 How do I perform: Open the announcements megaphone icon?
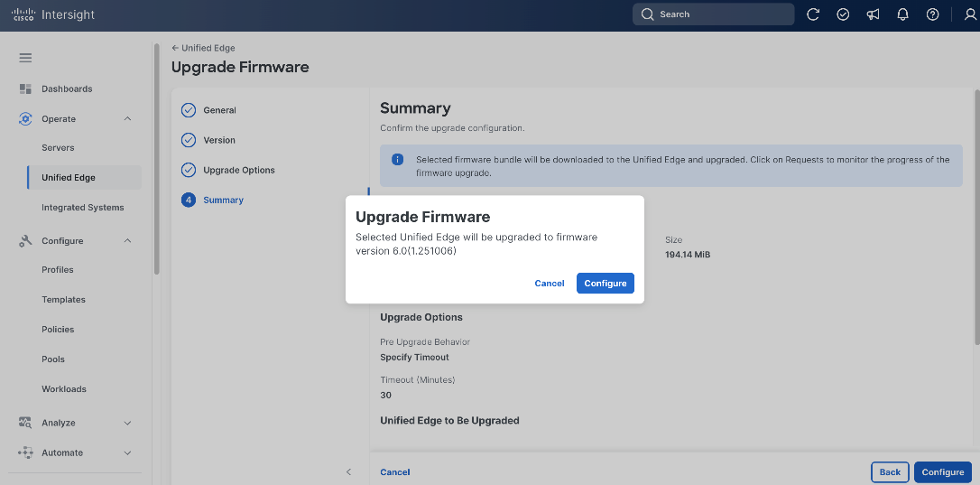click(874, 14)
